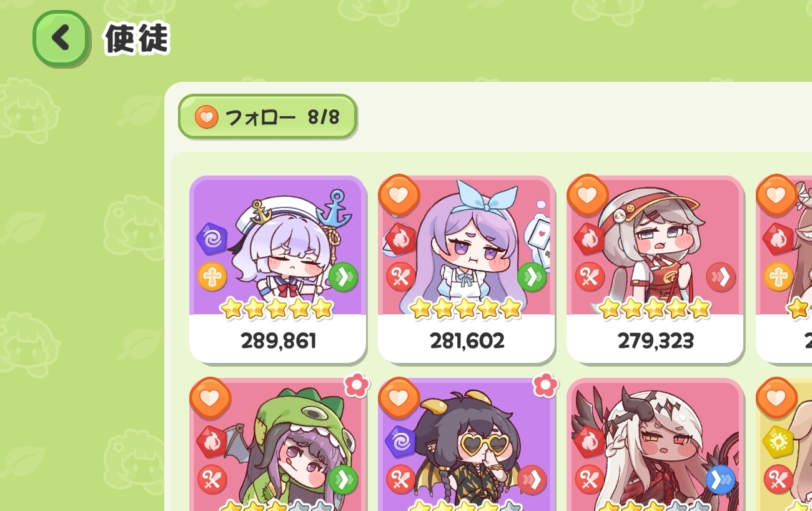Click green chevron icon on 281,602 card
The width and height of the screenshot is (812, 511).
pos(532,277)
